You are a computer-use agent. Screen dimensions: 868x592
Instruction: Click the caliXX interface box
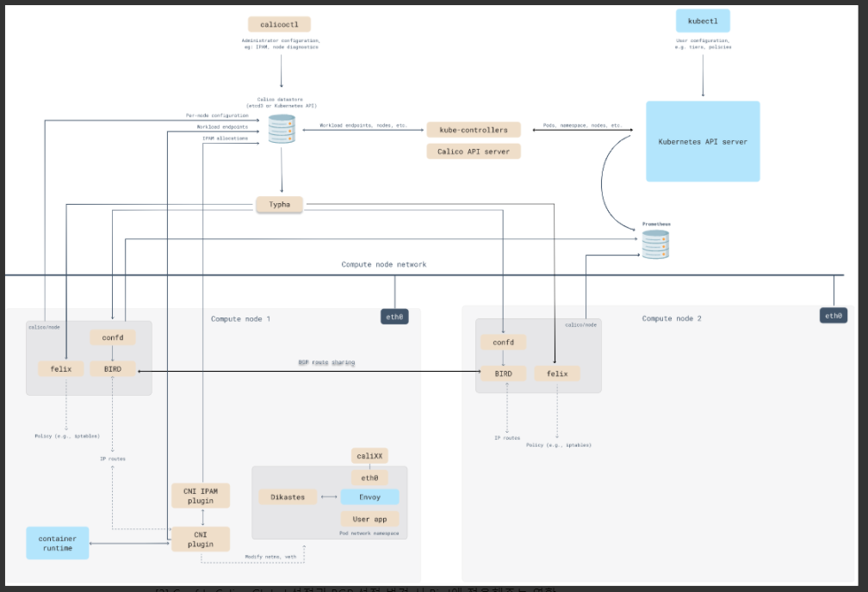pyautogui.click(x=369, y=456)
